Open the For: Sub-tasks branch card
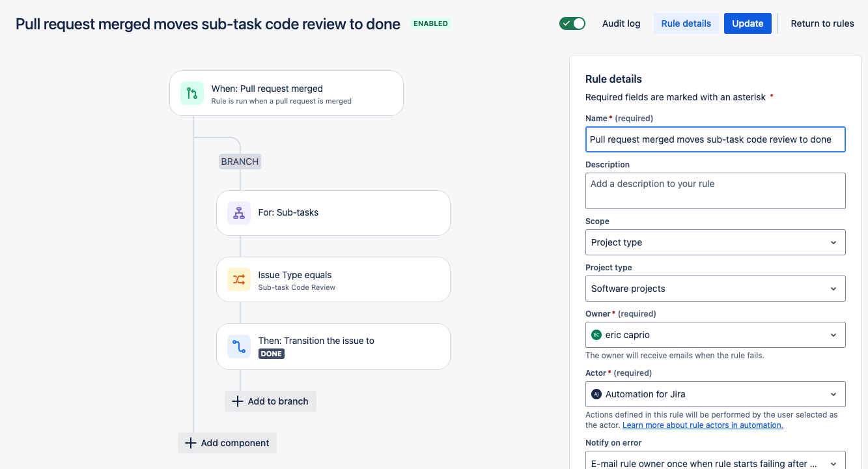 pyautogui.click(x=333, y=213)
